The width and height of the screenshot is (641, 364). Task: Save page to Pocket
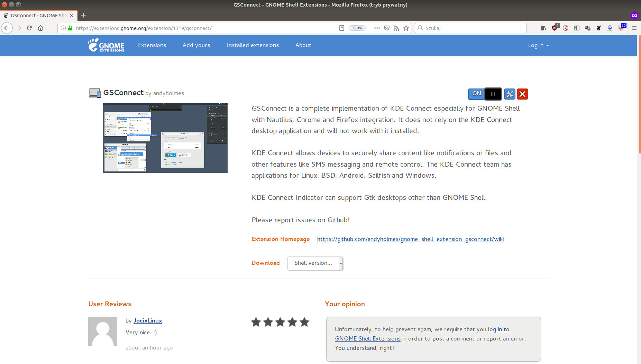pyautogui.click(x=387, y=28)
